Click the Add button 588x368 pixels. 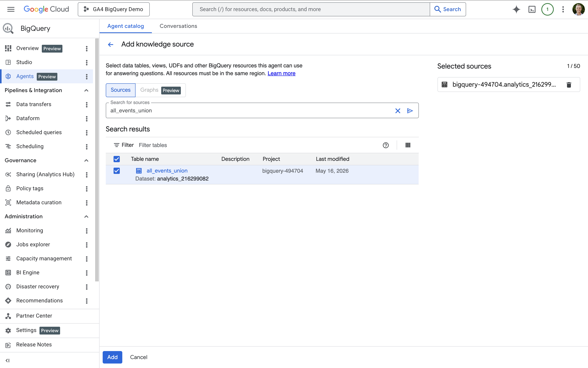click(112, 357)
